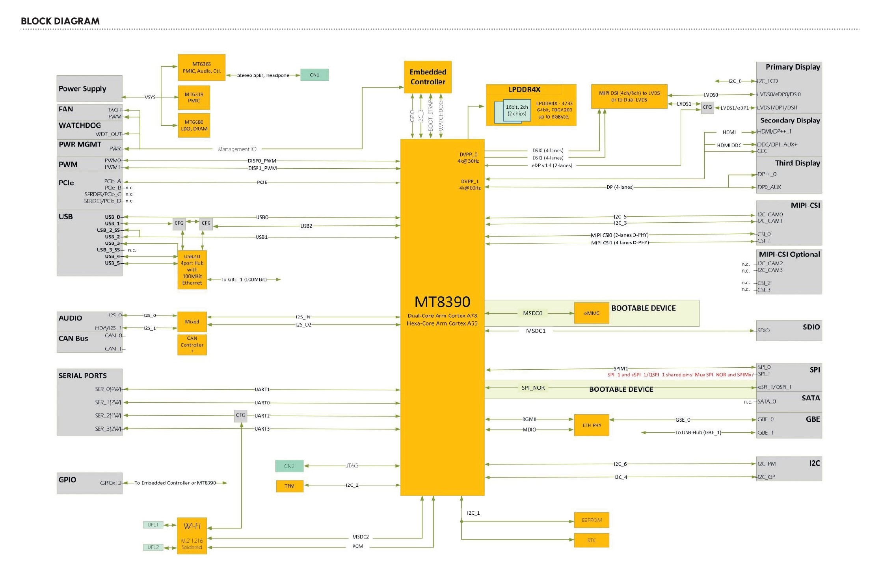The width and height of the screenshot is (882, 588).
Task: Select the UFL1 antenna connector
Action: [153, 525]
